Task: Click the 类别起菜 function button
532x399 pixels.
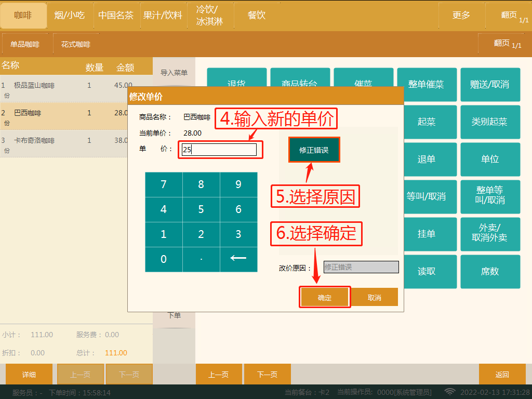Action: click(490, 122)
